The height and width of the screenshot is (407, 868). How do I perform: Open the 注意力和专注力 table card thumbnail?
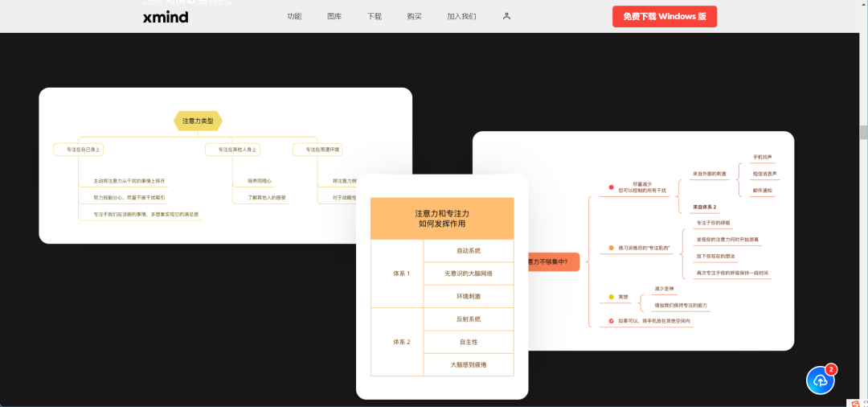pos(442,287)
